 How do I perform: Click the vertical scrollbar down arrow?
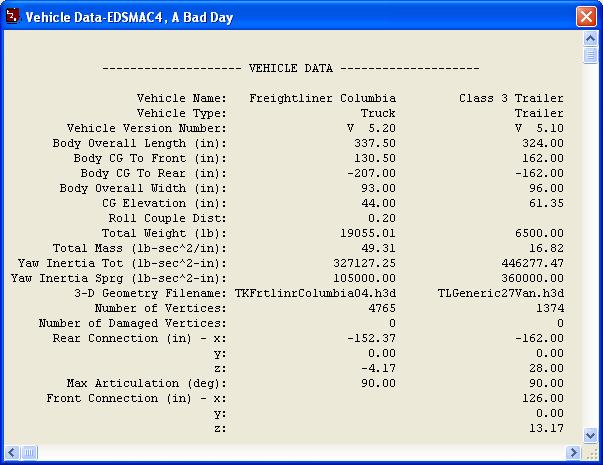click(591, 437)
